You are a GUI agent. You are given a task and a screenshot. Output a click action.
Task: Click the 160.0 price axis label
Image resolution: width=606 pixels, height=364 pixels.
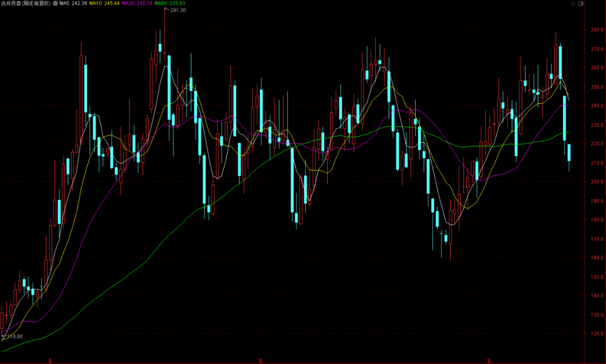click(597, 257)
